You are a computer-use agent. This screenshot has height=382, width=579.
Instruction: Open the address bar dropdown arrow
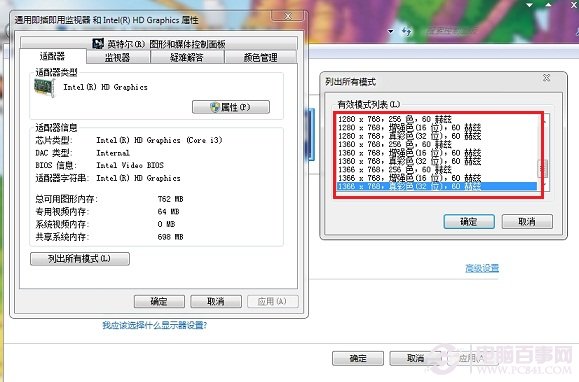(390, 32)
